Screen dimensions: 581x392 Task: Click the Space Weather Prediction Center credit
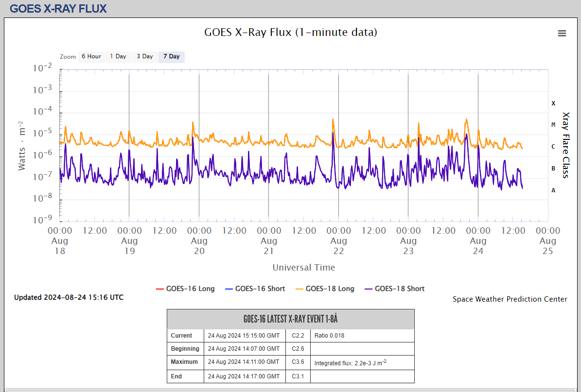pyautogui.click(x=510, y=299)
